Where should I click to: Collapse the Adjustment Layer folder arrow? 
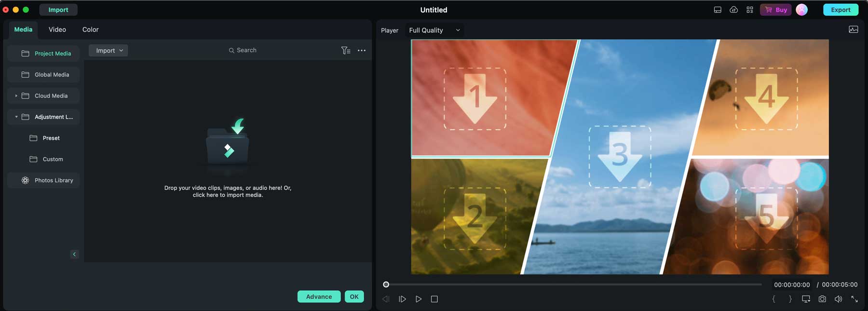point(16,117)
